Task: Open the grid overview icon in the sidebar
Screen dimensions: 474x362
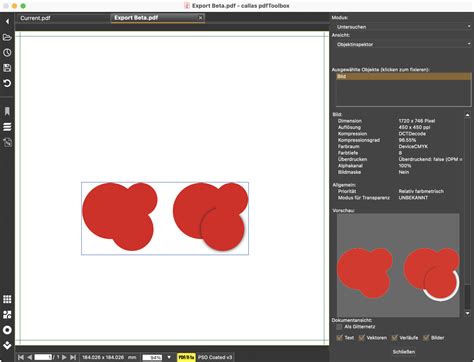Action: pos(7,299)
